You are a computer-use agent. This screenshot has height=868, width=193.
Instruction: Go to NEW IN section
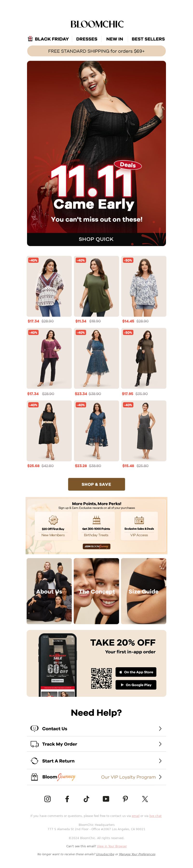[115, 39]
